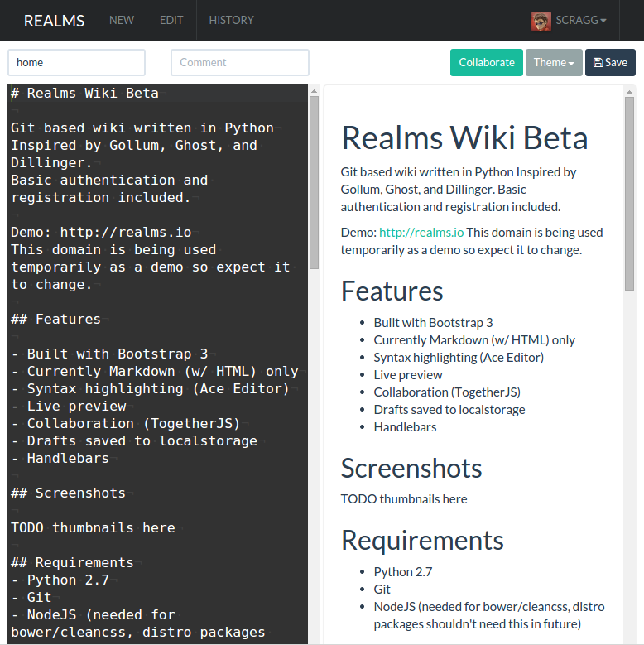
Task: Click the "# Realms Wiki Beta" editor line
Action: click(x=84, y=94)
